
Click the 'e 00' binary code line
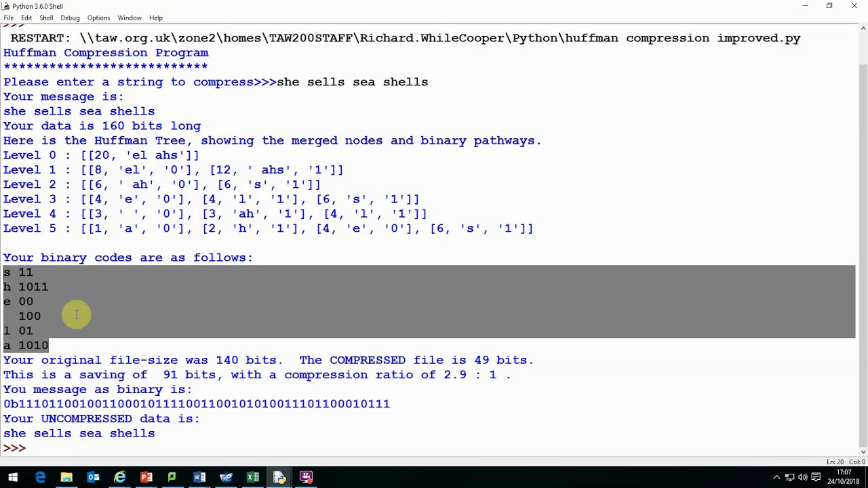click(18, 302)
